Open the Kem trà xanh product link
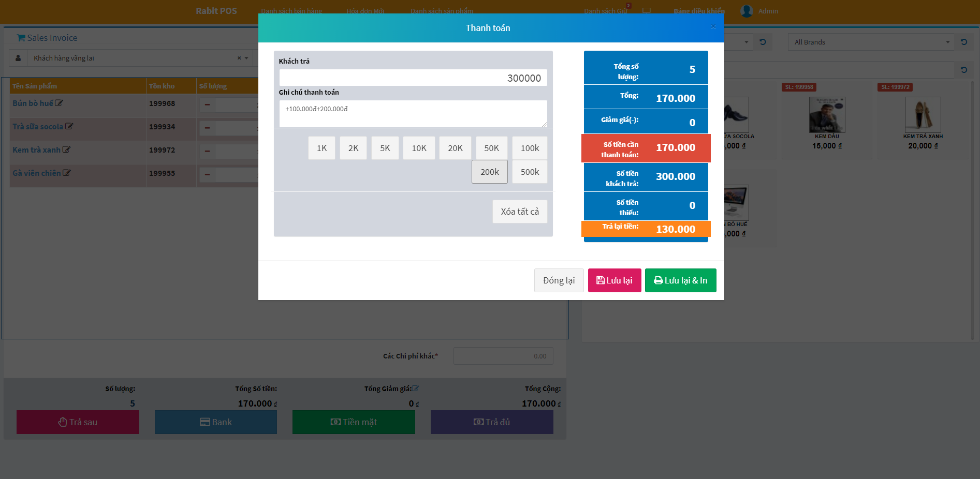This screenshot has height=479, width=980. (x=36, y=149)
